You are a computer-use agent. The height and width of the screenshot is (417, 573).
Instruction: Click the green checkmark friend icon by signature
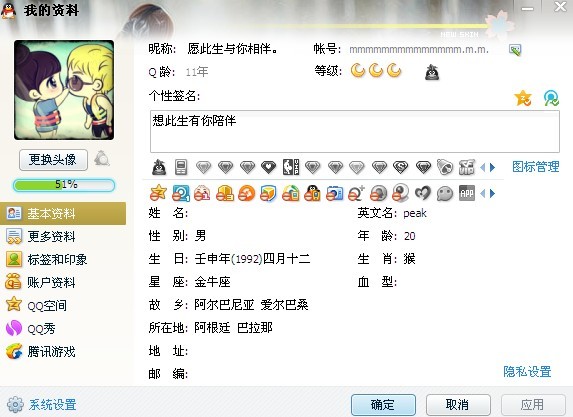(551, 98)
